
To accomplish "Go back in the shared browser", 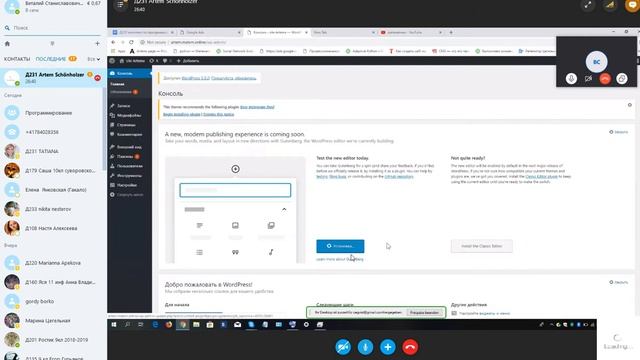I will 113,42.
